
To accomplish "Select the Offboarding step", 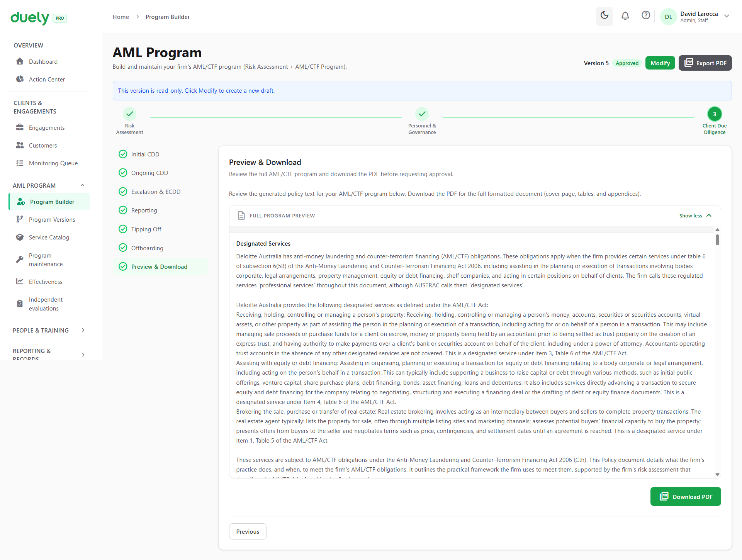I will coord(160,248).
